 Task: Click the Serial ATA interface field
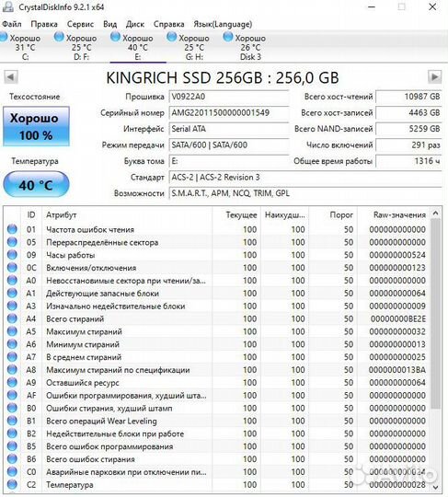point(229,129)
